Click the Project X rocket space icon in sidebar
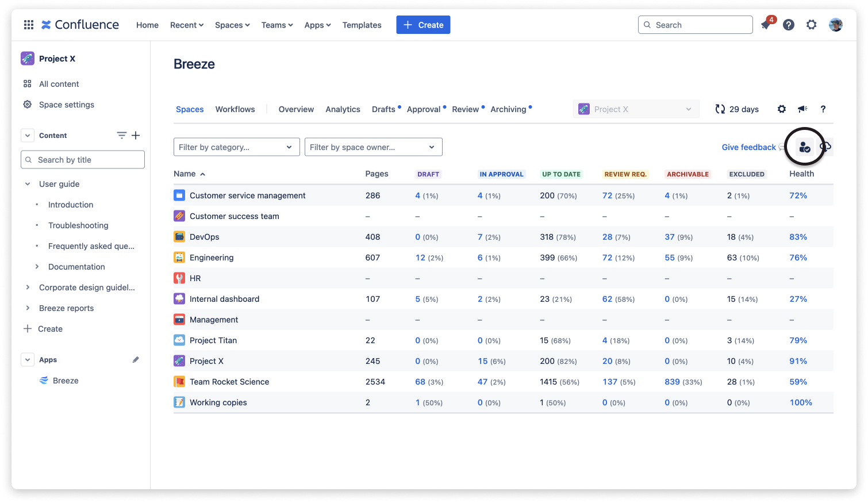 click(x=28, y=59)
